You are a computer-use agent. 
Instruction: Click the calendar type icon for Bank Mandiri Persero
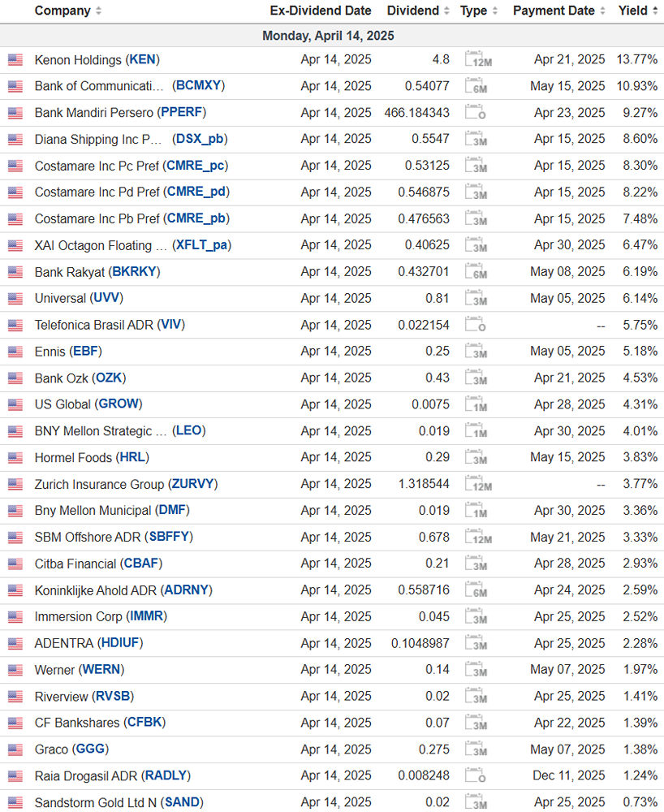point(476,113)
